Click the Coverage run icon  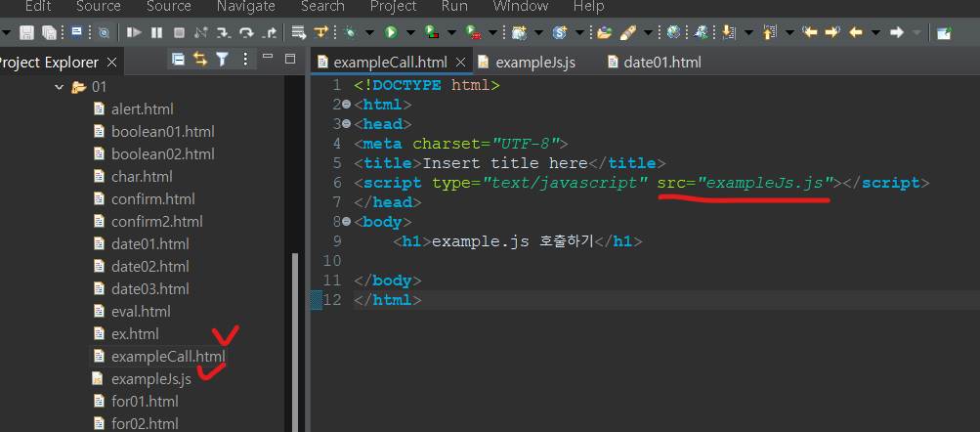(432, 32)
